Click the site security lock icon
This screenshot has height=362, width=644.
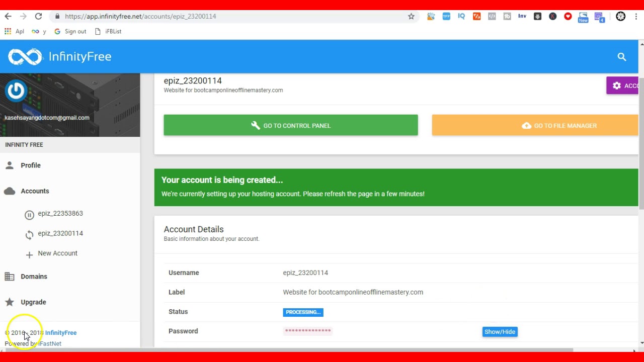pyautogui.click(x=57, y=17)
